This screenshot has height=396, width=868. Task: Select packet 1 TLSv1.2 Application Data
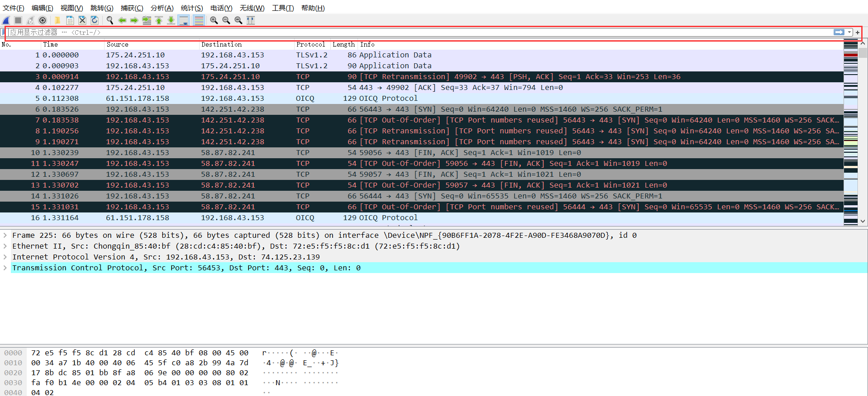click(x=422, y=55)
